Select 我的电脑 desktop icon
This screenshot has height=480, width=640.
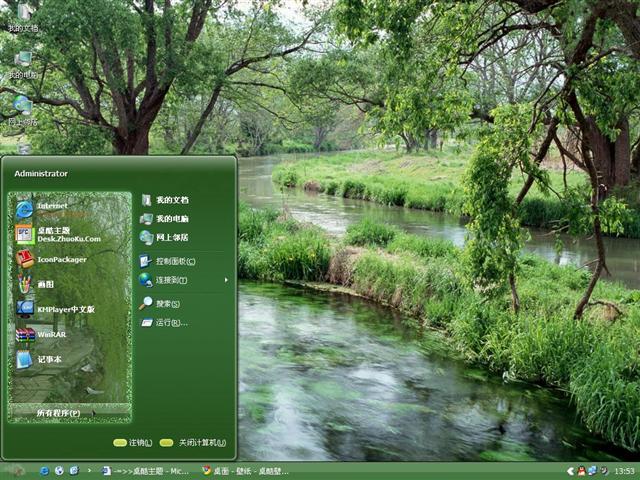pos(23,65)
